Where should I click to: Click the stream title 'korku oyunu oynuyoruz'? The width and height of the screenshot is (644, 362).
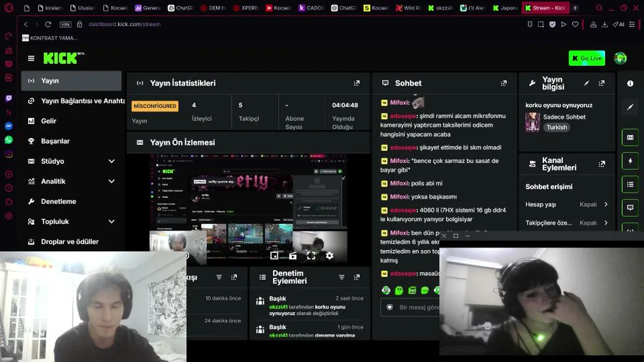click(x=558, y=106)
